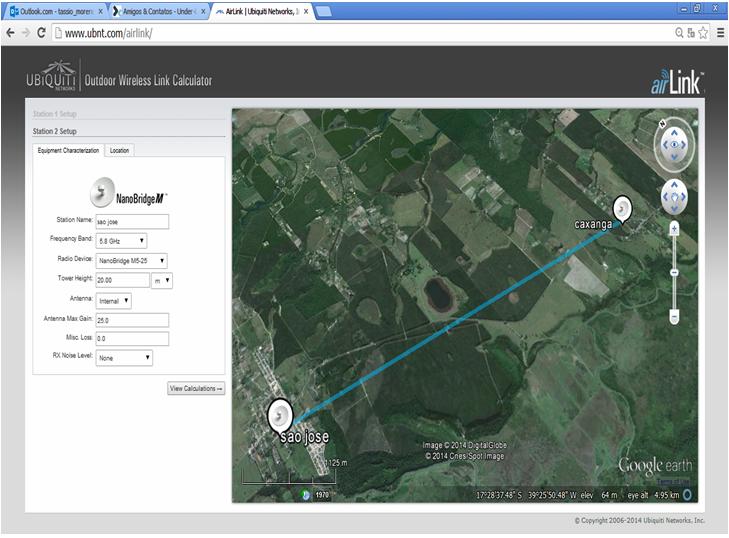729x538 pixels.
Task: Click the Station 2 Setup header
Action: (x=54, y=131)
